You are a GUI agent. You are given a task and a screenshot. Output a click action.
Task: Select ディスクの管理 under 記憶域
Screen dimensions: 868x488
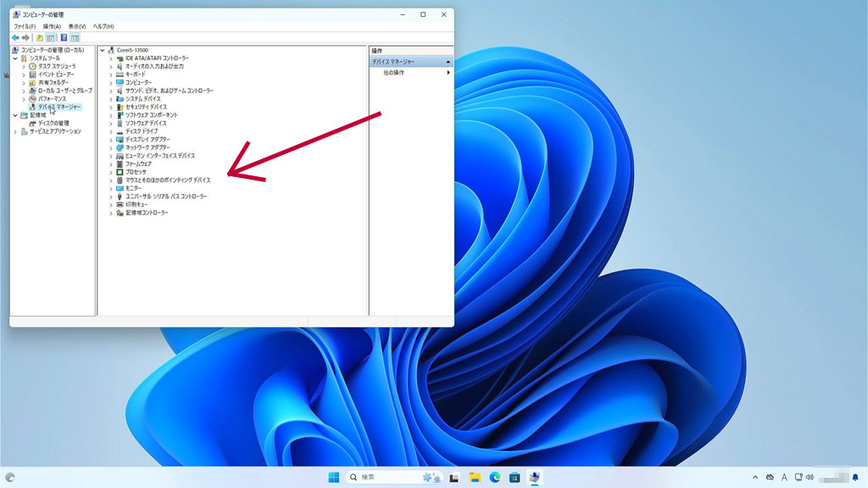[59, 123]
